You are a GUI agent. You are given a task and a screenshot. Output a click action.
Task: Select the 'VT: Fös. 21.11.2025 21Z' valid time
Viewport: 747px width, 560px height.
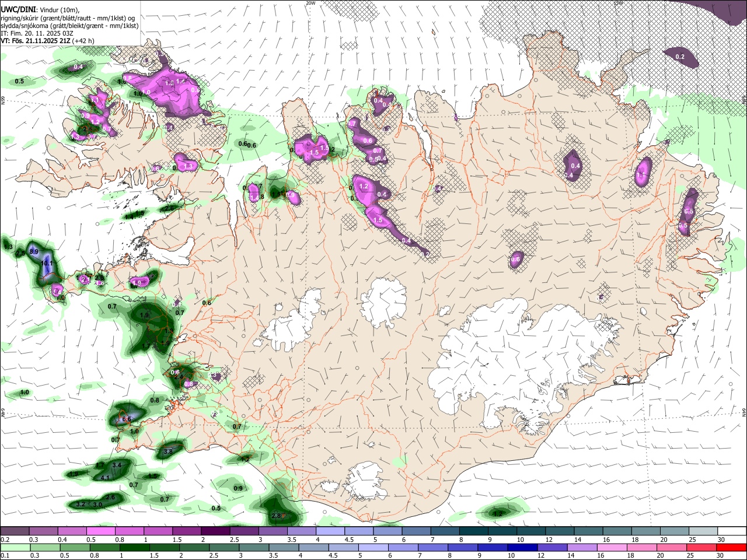(36, 41)
